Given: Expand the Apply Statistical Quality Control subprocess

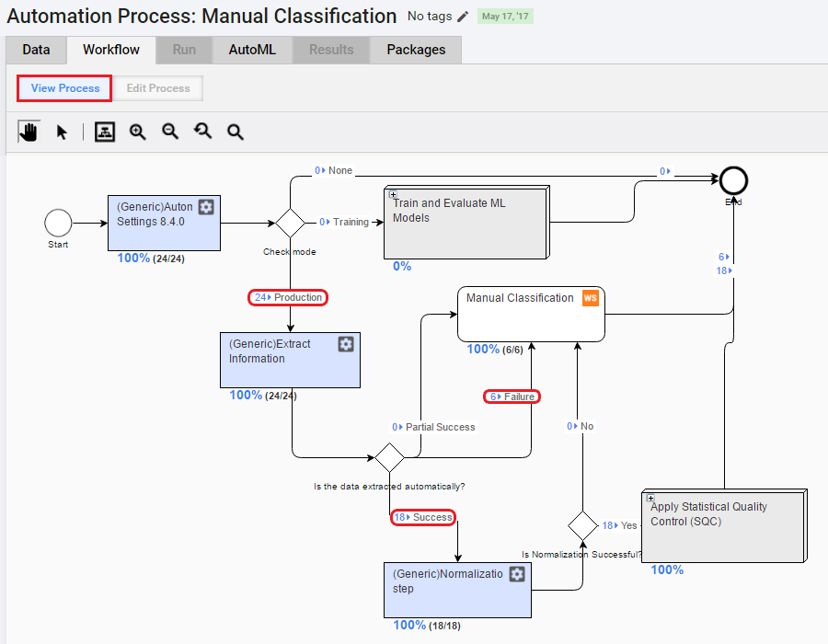Looking at the screenshot, I should click(x=650, y=498).
